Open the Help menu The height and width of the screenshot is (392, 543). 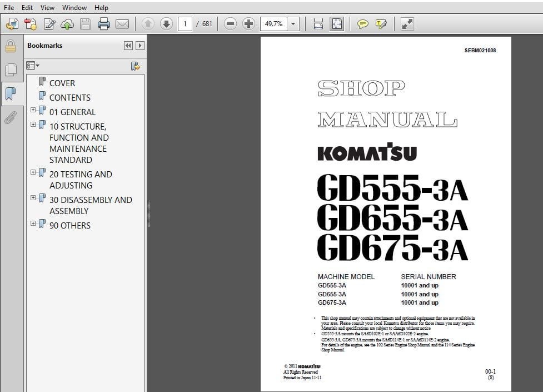101,8
